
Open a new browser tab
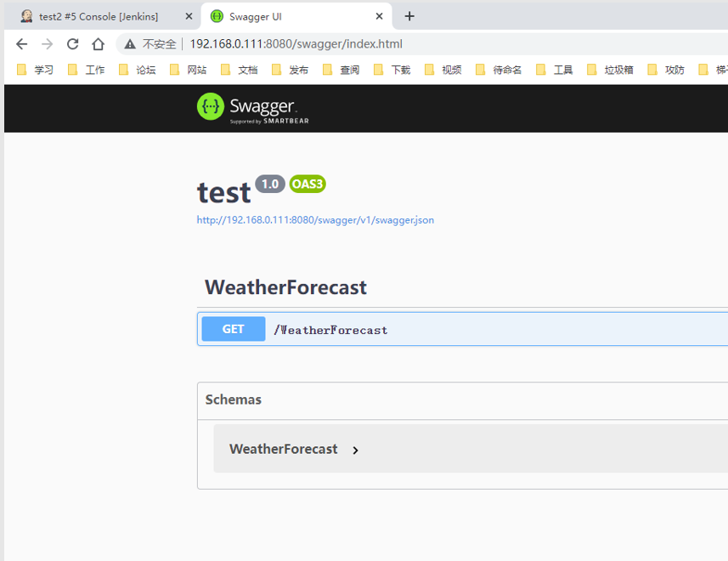409,16
